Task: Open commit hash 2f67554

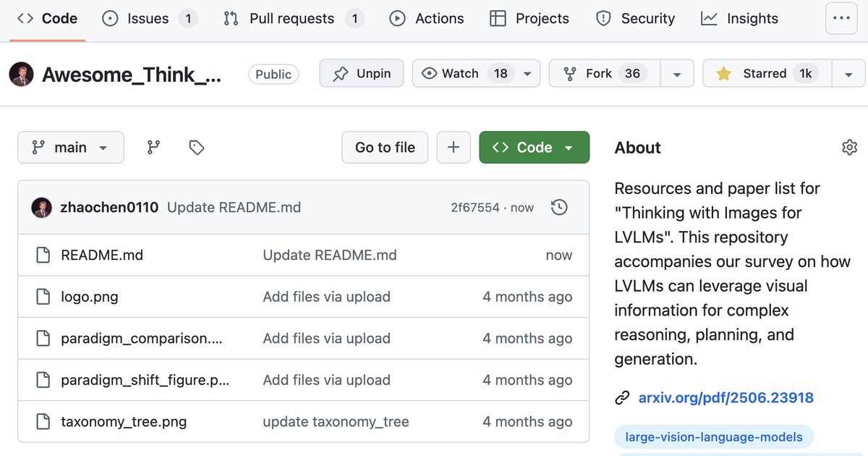Action: 475,208
